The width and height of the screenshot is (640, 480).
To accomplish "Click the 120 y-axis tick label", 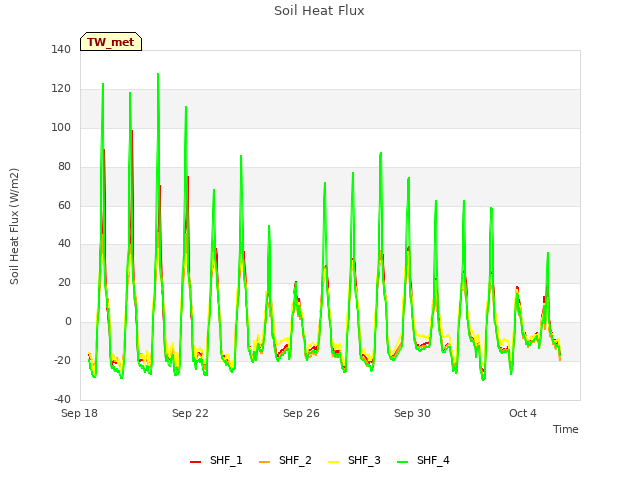I will (61, 89).
